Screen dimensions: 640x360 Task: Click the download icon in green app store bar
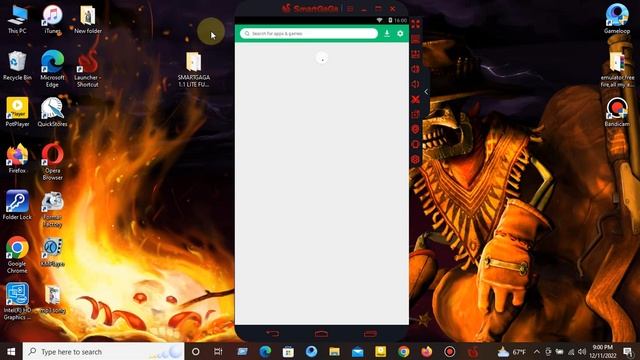(x=387, y=33)
